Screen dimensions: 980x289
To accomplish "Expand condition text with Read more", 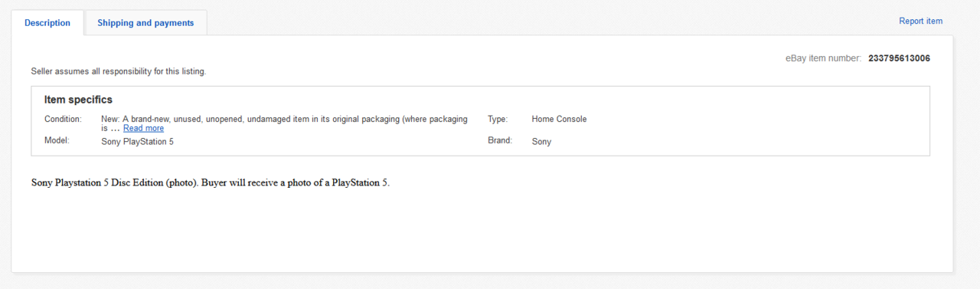I will coord(143,129).
